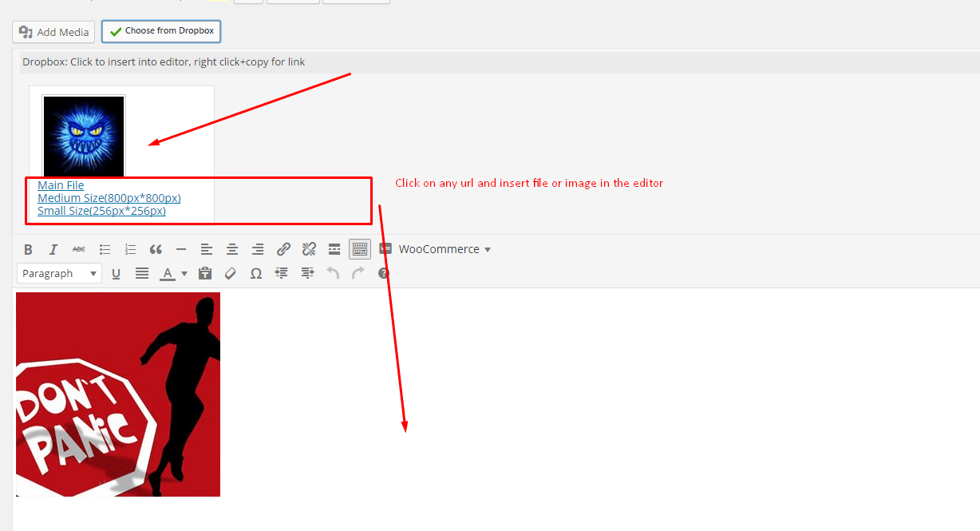The image size is (980, 531).
Task: Apply the text color swatch
Action: (168, 273)
